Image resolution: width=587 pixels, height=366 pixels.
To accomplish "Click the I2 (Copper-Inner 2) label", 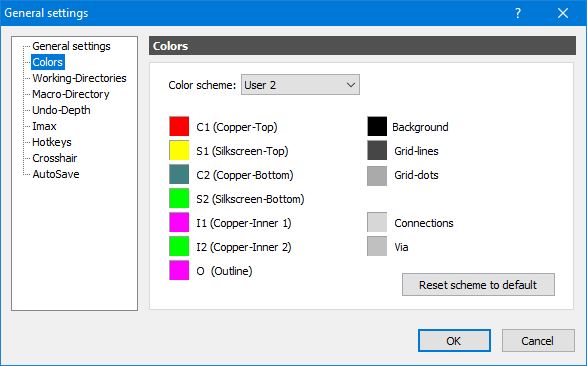I will click(244, 247).
